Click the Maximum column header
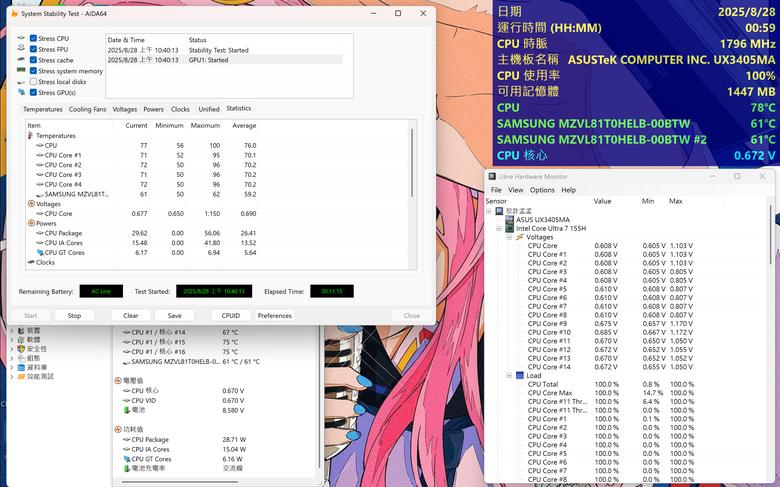The image size is (780, 487). point(205,125)
